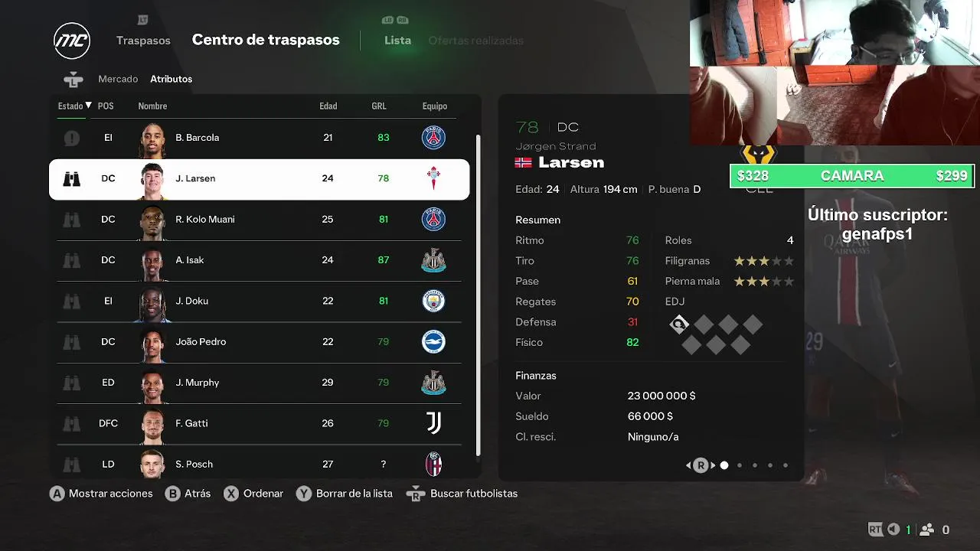Click the Bologna crest beside S. Posch
This screenshot has height=551, width=980.
tap(433, 464)
